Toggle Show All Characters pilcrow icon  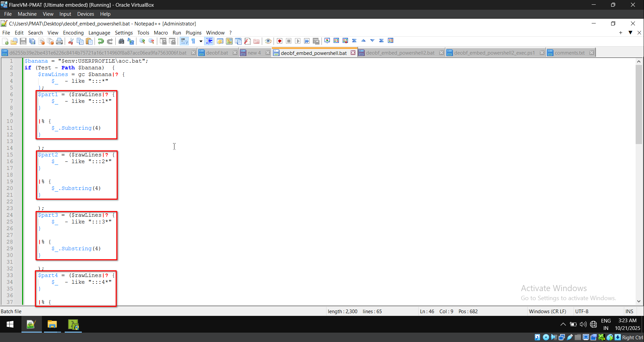click(x=193, y=41)
